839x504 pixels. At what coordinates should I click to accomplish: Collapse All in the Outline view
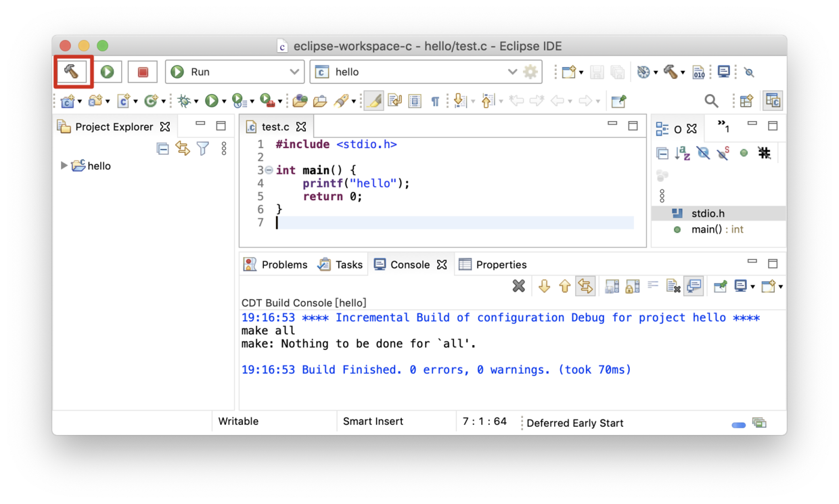pos(662,154)
